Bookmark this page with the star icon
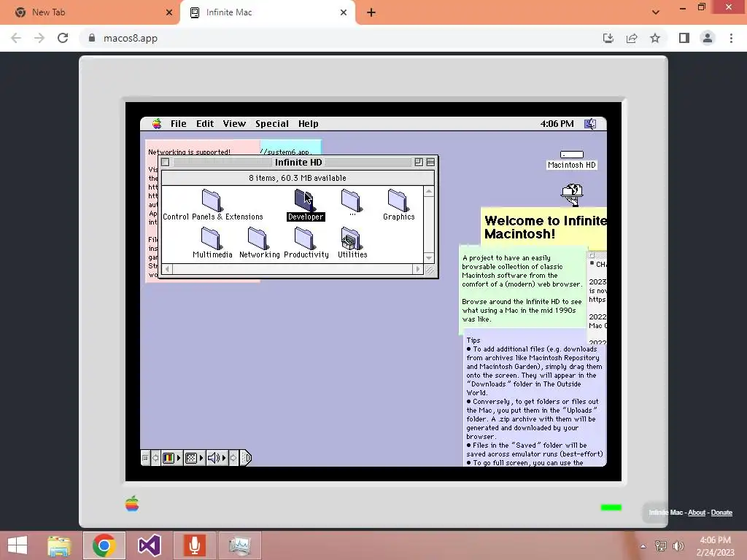Screen dimensions: 747x560 click(x=655, y=38)
